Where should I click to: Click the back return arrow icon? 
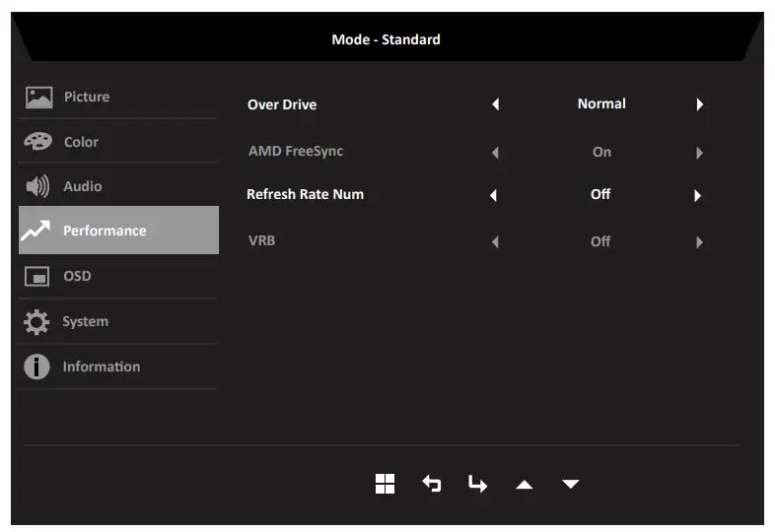pyautogui.click(x=432, y=484)
